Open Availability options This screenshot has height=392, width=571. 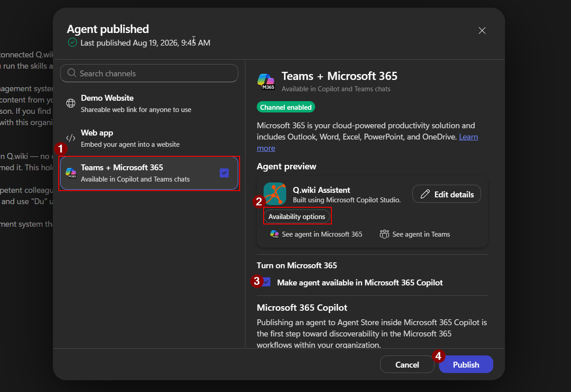tap(297, 216)
